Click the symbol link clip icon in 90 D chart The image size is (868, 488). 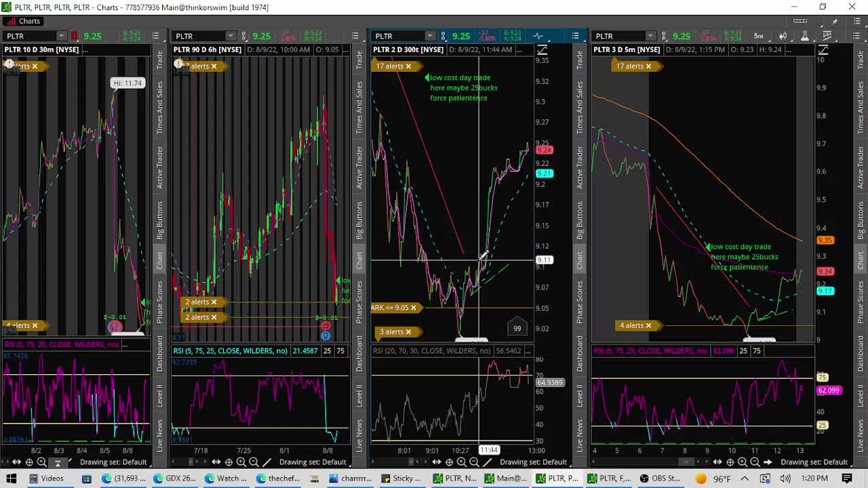(x=244, y=36)
